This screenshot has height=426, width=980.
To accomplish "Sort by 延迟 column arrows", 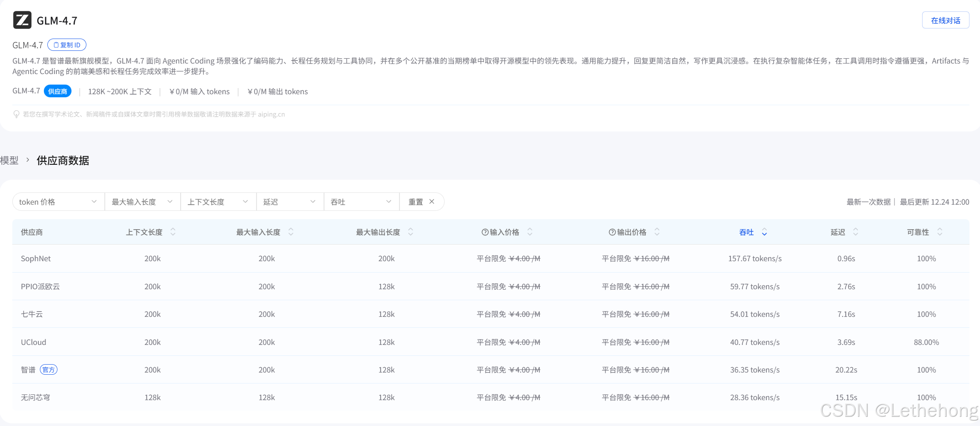I will [855, 232].
